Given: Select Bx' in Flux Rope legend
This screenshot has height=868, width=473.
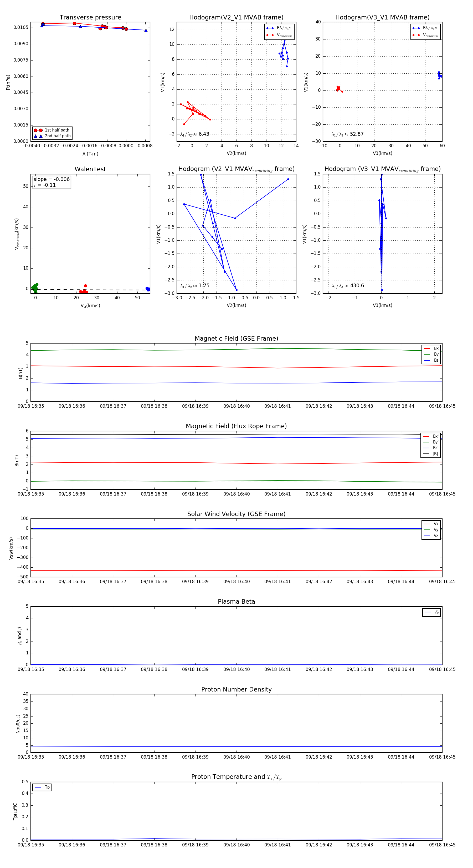Looking at the screenshot, I should coord(431,436).
